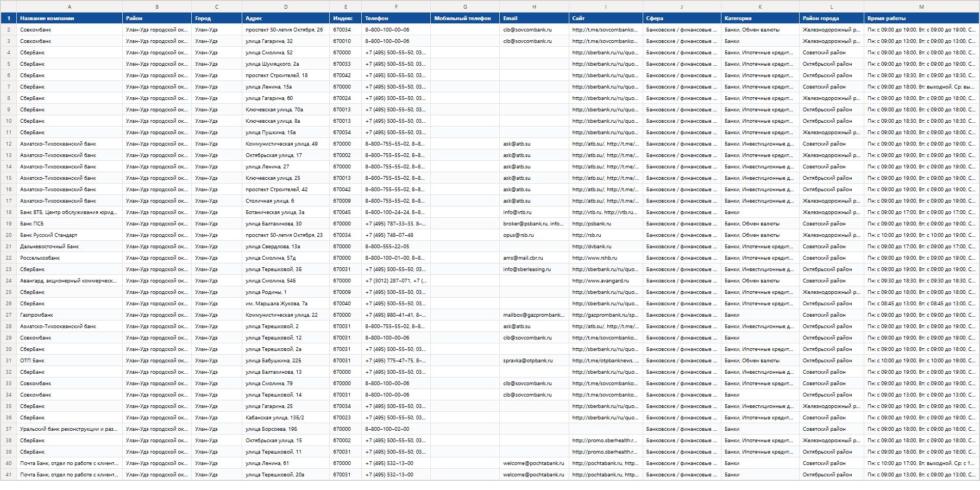Click address 'улица Гагарина, 32'
Viewport: 980px width, 490px height.
click(286, 41)
